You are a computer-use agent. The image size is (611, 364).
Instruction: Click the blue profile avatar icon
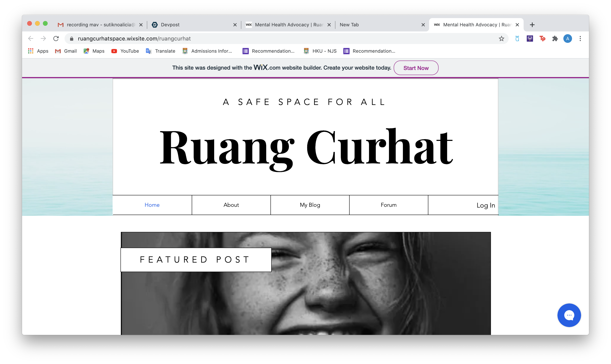(567, 39)
